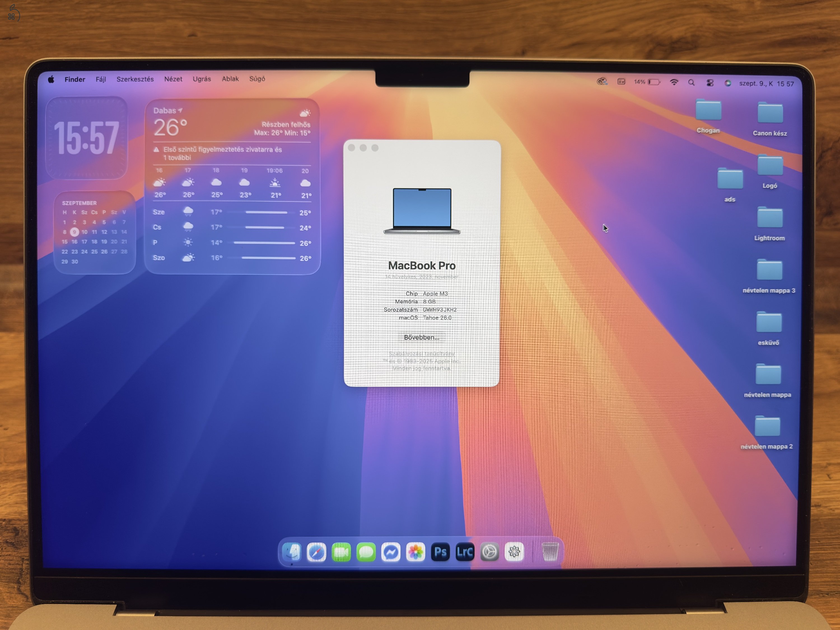840x630 pixels.
Task: Open the Apple menu
Action: pos(51,79)
